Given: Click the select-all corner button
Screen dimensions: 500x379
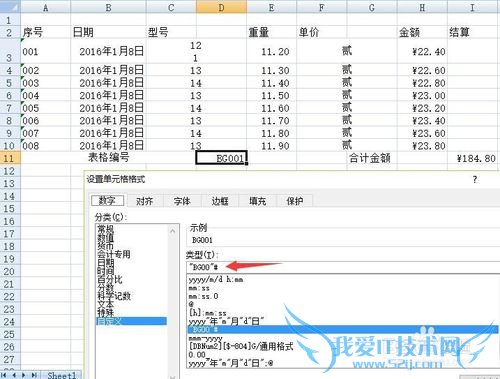Looking at the screenshot, I should (x=9, y=7).
